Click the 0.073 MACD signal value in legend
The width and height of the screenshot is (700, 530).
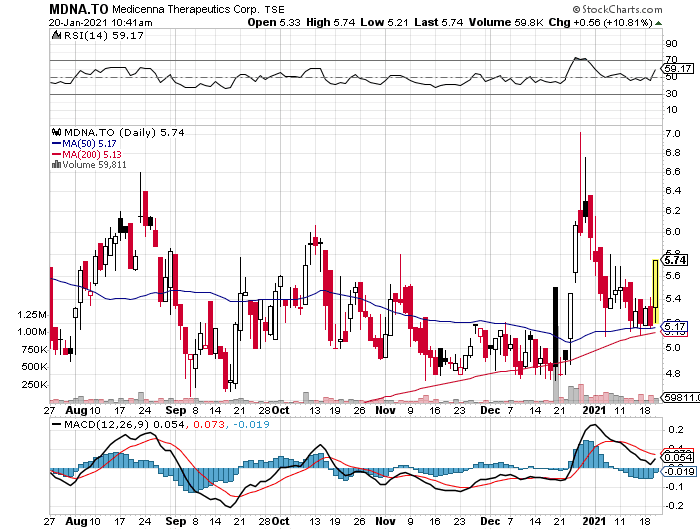(208, 424)
